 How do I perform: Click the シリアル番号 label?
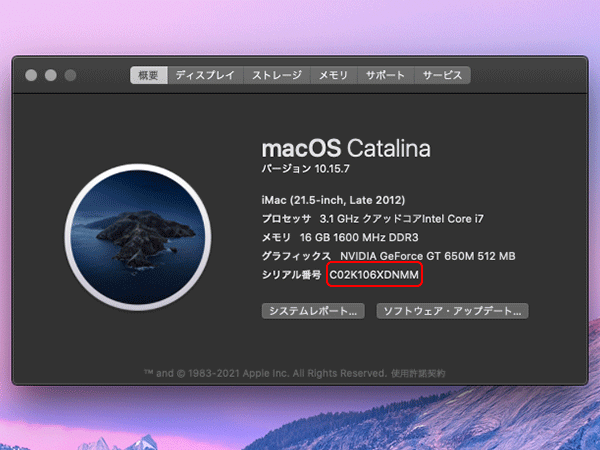click(292, 275)
